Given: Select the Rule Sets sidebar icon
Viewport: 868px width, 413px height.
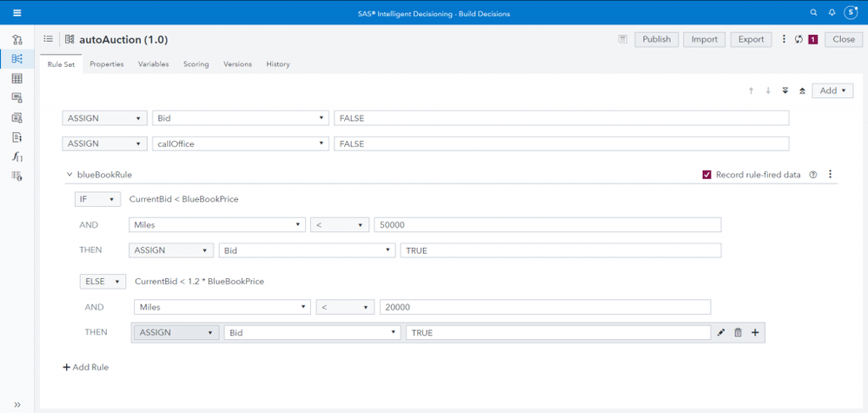Looking at the screenshot, I should tap(17, 58).
